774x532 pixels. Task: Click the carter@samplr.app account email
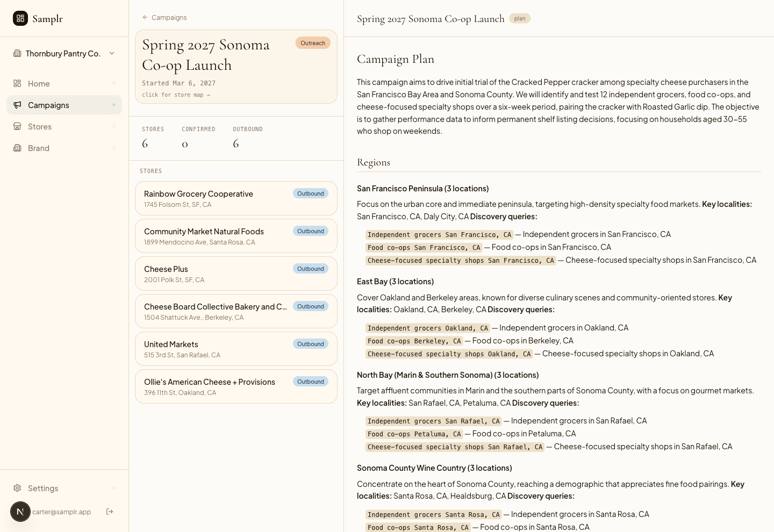[62, 512]
